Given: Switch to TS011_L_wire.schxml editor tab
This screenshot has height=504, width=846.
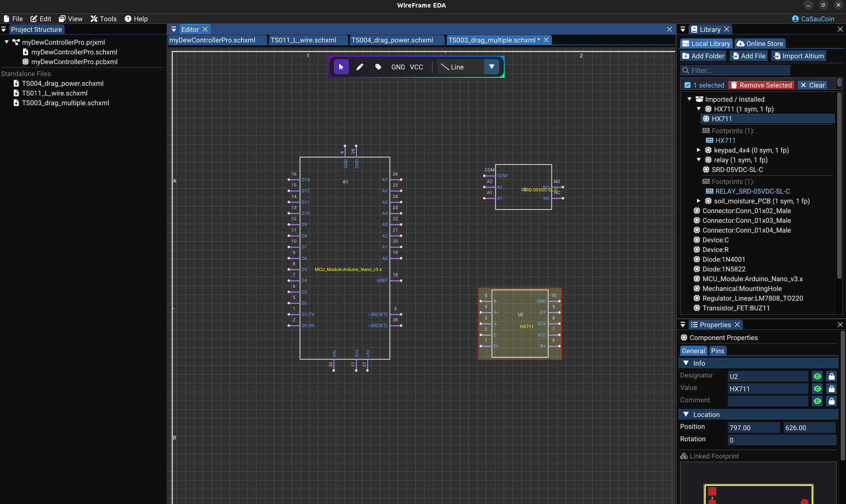Looking at the screenshot, I should (303, 40).
